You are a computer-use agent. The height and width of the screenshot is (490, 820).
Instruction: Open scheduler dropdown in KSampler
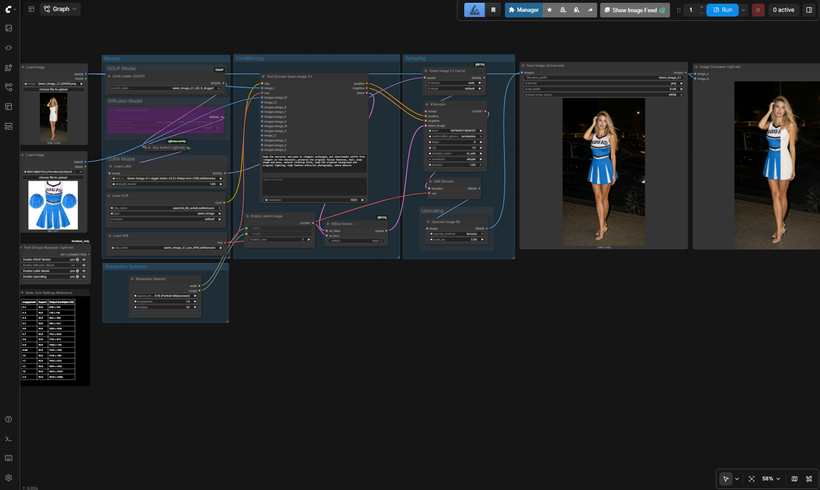[x=455, y=159]
